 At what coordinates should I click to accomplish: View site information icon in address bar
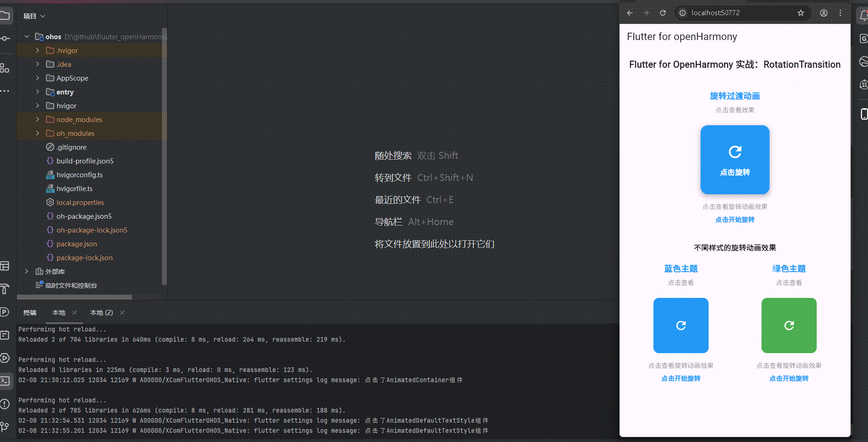pyautogui.click(x=683, y=13)
